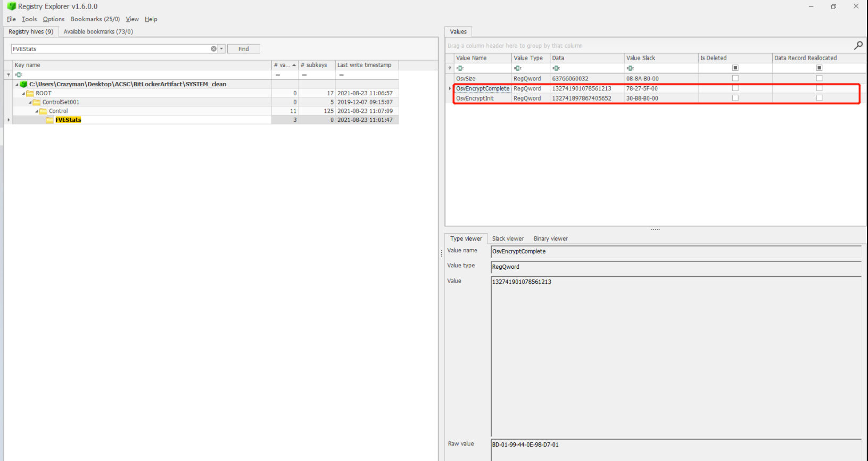This screenshot has height=461, width=868.
Task: Toggle Is Deleted checkbox for OsvSize
Action: pyautogui.click(x=735, y=78)
